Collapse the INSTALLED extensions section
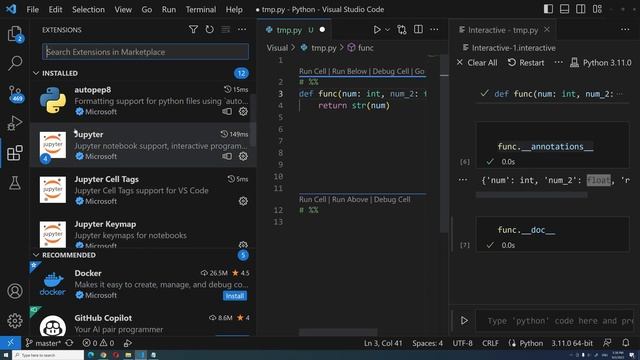This screenshot has height=360, width=640. 36,73
